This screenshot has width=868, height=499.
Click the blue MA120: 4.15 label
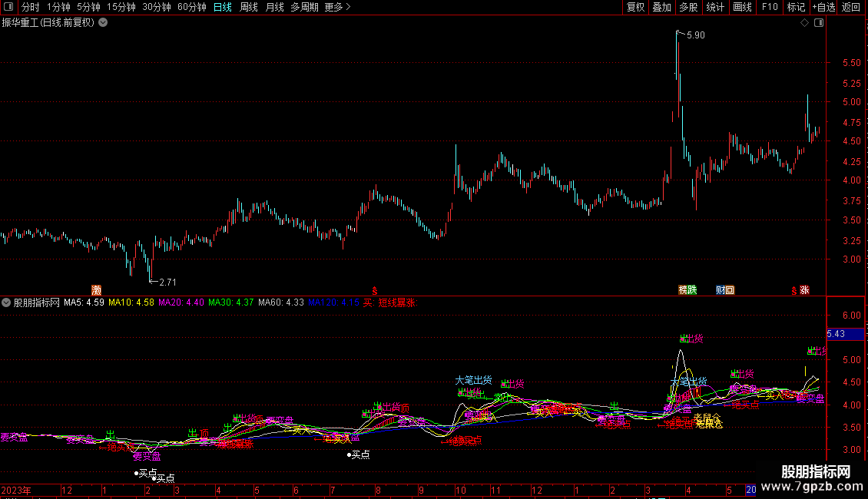pos(333,302)
